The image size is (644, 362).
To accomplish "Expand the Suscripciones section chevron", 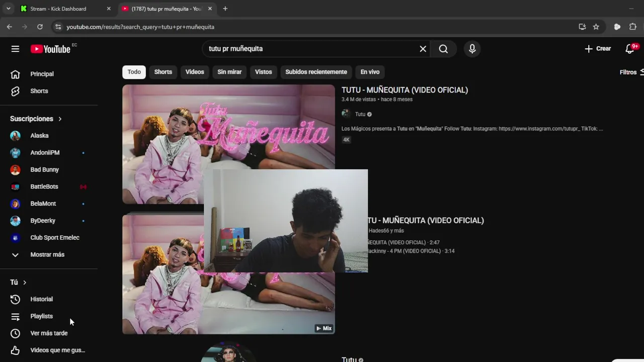I will (x=60, y=119).
